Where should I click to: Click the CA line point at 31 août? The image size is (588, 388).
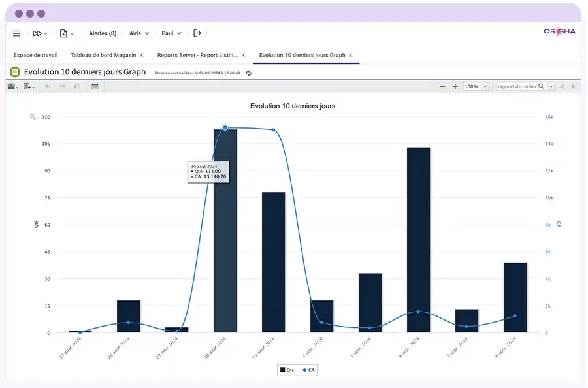pos(273,130)
